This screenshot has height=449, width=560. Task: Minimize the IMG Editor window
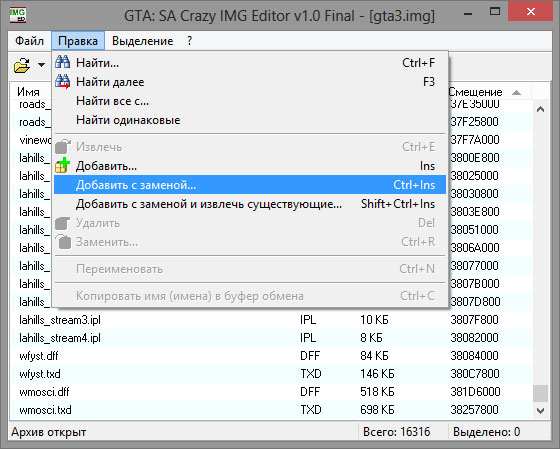468,14
